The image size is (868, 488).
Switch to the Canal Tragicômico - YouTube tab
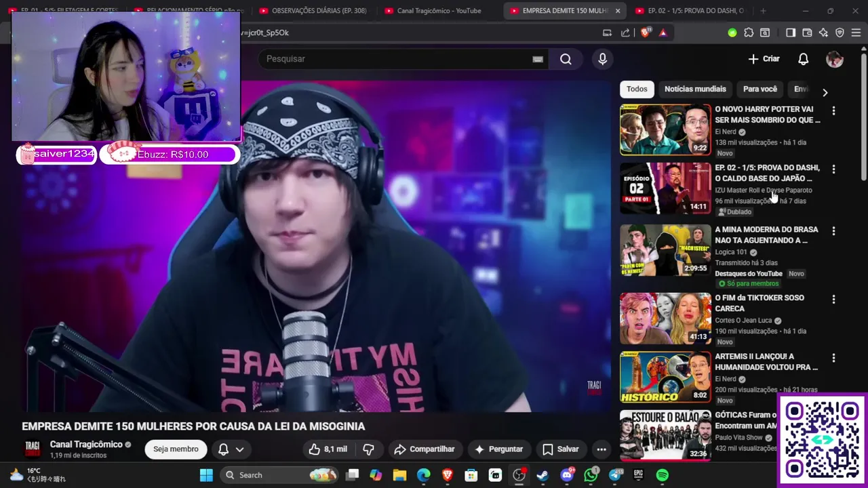tap(438, 11)
